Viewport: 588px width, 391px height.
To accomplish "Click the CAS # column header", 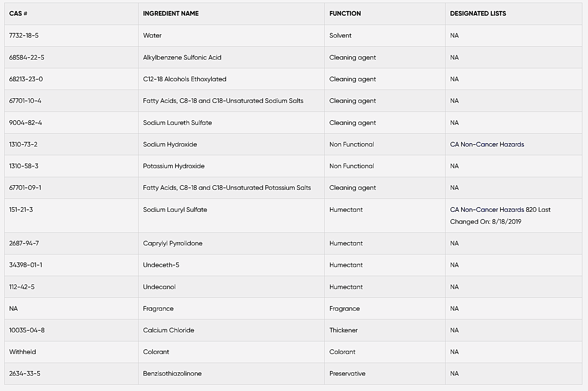I will [x=18, y=14].
